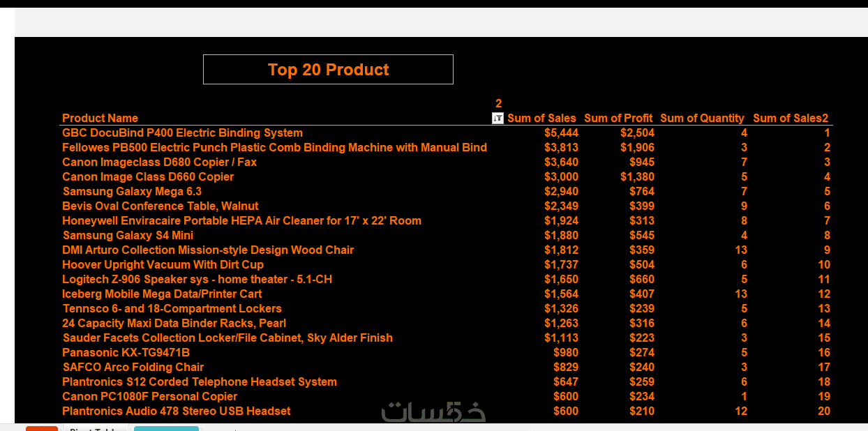Select the $1,113 sales cell
This screenshot has height=431, width=868.
[x=561, y=338]
